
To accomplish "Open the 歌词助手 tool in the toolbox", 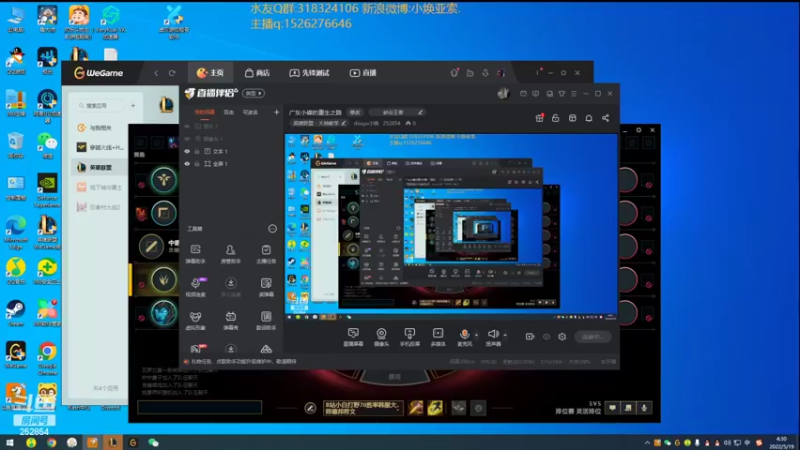I will (x=266, y=320).
